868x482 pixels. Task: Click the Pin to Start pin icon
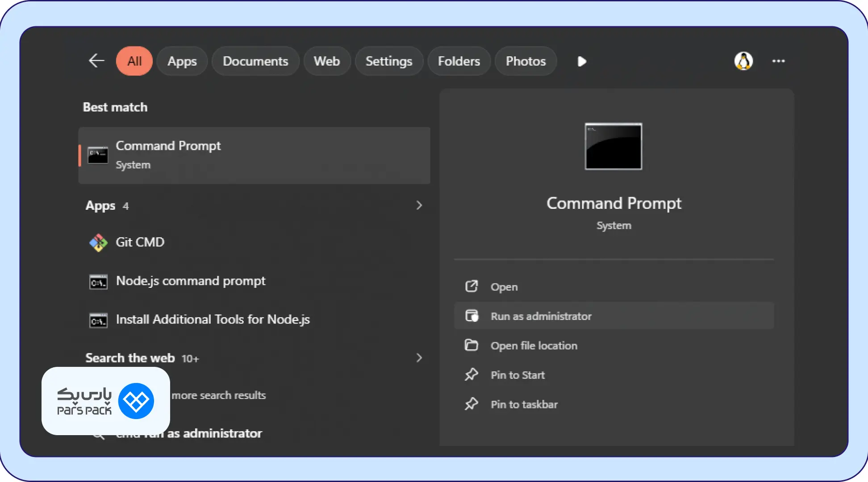tap(472, 374)
